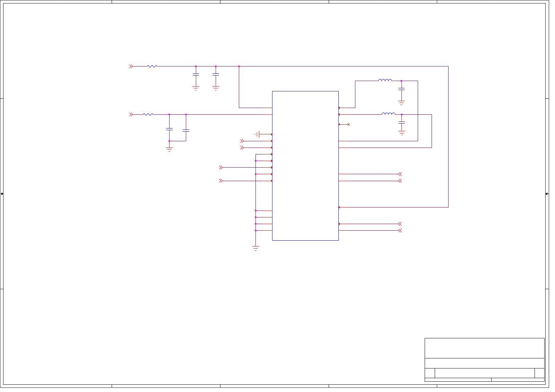Select the resistor on the topmost input line
555x392 pixels.
pos(152,66)
